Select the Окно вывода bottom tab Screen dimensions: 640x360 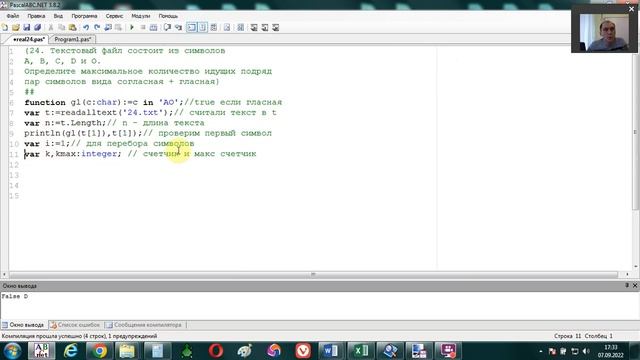tap(24, 325)
